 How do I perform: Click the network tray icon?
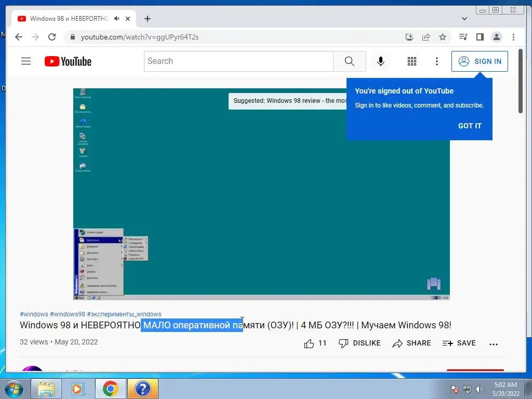[467, 389]
